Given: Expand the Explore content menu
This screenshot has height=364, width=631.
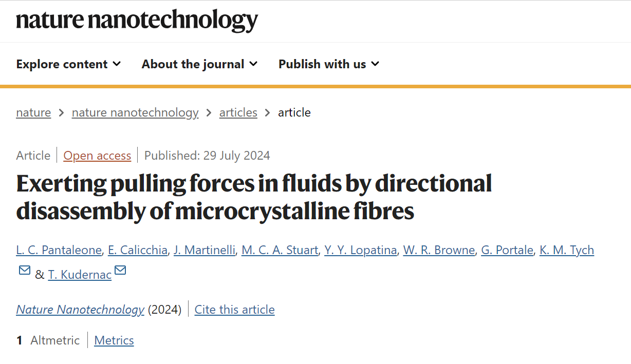Looking at the screenshot, I should tap(68, 64).
